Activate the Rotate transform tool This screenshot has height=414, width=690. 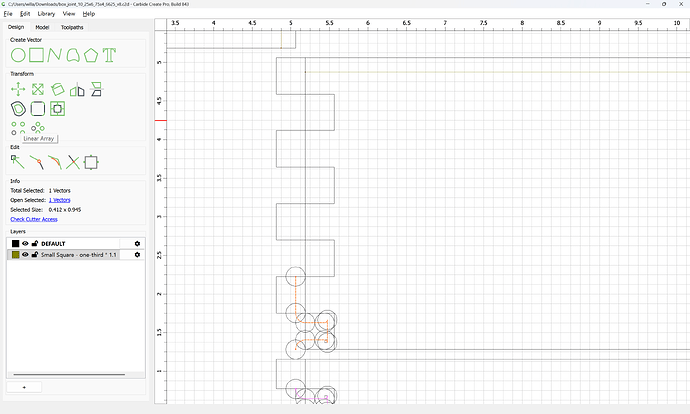pyautogui.click(x=57, y=89)
